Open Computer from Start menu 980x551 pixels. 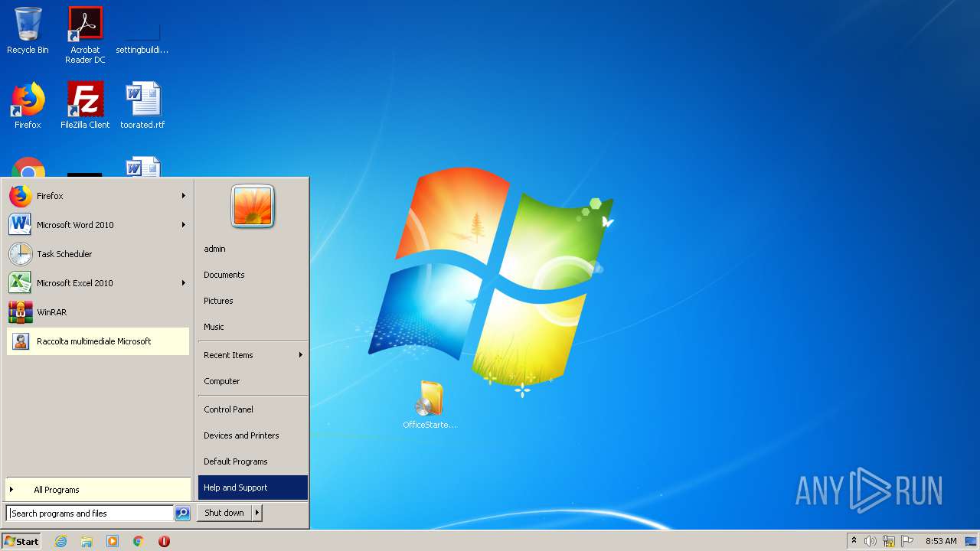tap(253, 381)
